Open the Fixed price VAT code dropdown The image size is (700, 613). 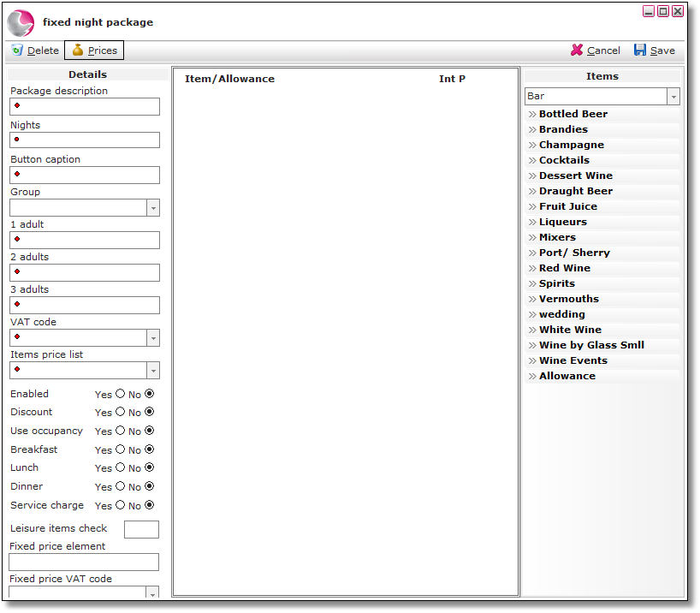[x=152, y=593]
